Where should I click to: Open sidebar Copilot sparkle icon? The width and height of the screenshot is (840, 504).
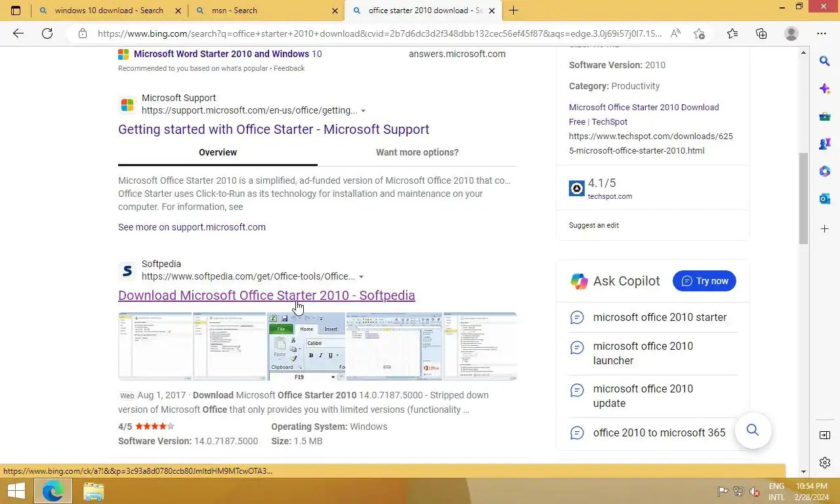[825, 89]
